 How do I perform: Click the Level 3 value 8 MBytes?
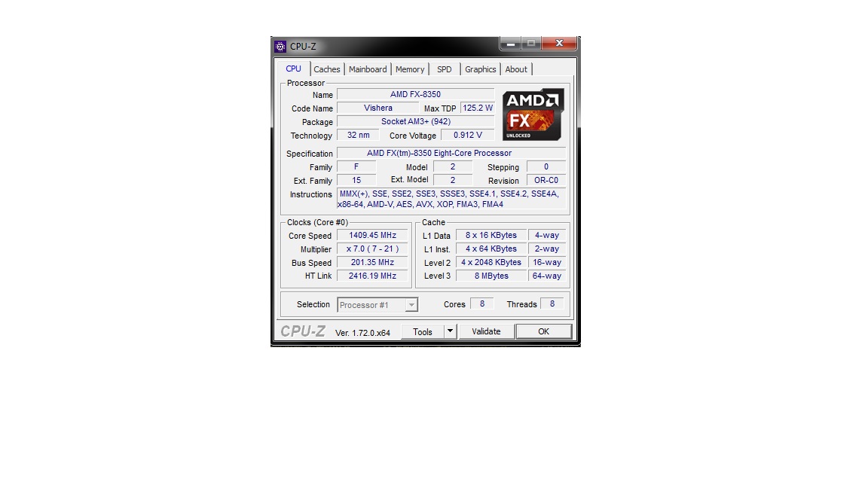[491, 276]
